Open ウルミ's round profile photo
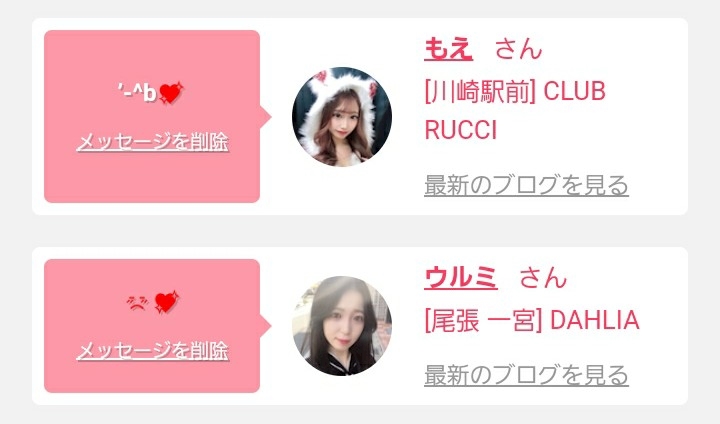Screen dimensions: 720x424 tap(342, 326)
